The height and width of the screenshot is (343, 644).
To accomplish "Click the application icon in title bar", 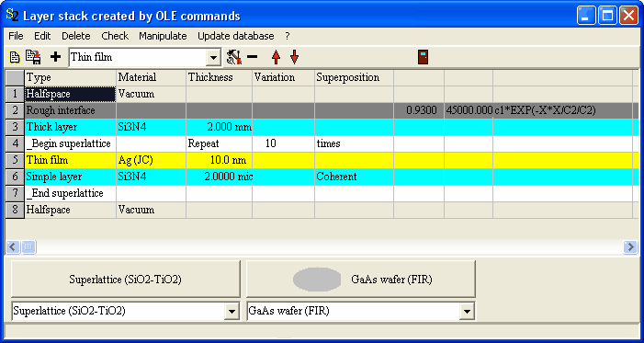I will click(x=12, y=16).
